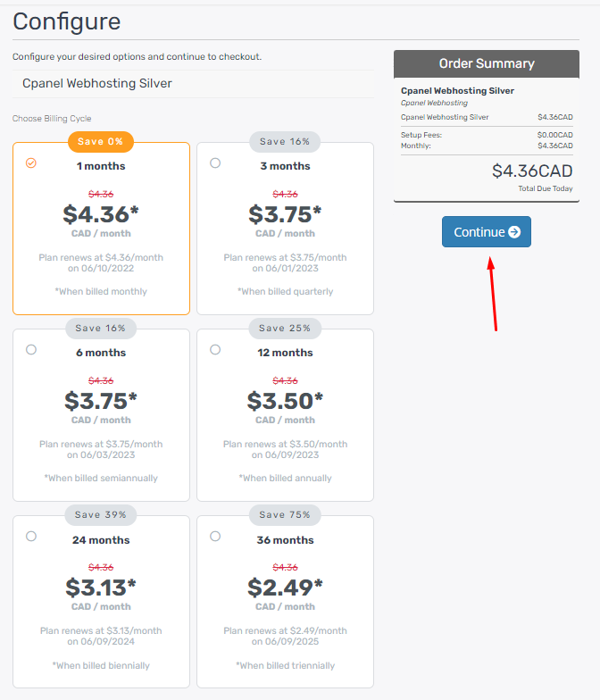Viewport: 600px width, 700px height.
Task: Click the '24 months' card title
Action: coord(101,540)
